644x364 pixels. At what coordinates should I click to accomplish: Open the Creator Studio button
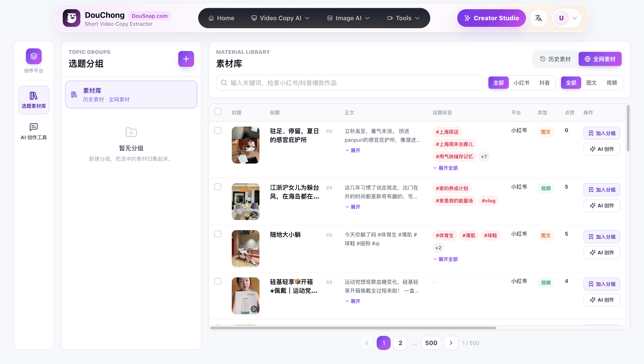pos(491,18)
